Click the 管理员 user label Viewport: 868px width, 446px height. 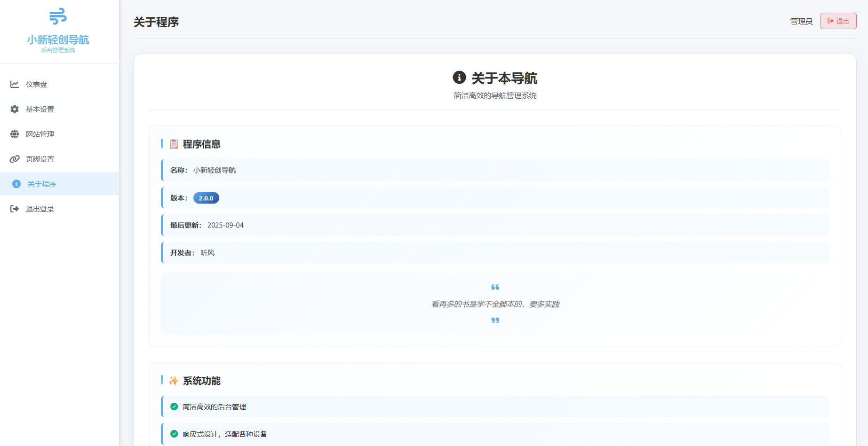[801, 22]
